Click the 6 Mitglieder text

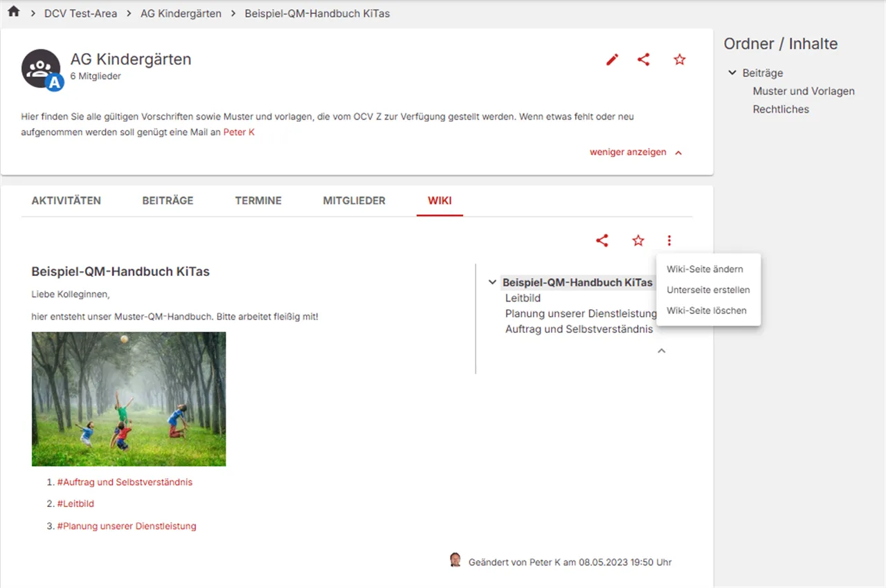(96, 76)
